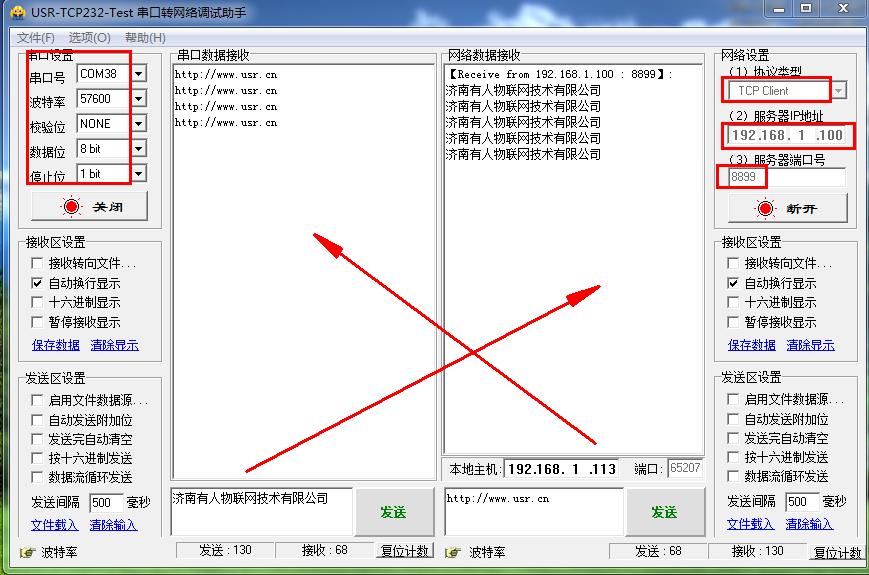The width and height of the screenshot is (869, 575).
Task: Click the serial status bar icon beside 波特率
Action: click(x=28, y=552)
